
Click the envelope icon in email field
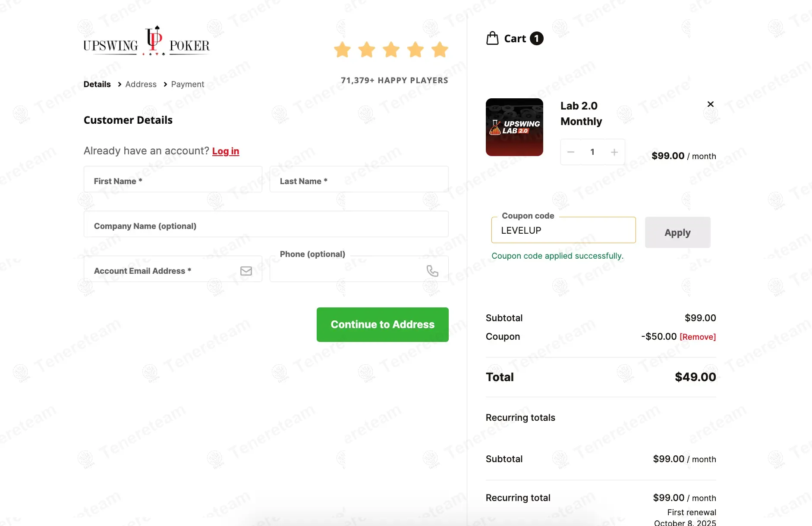click(x=246, y=271)
